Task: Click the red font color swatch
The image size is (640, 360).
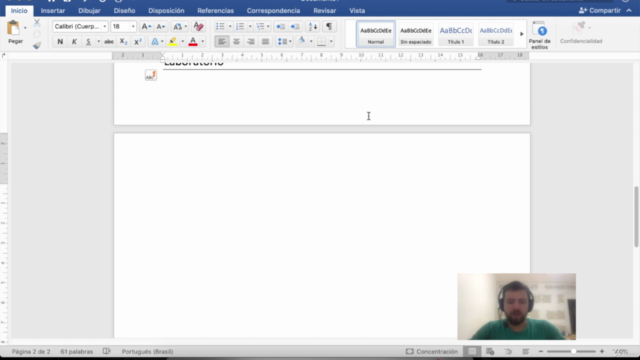Action: 193,42
